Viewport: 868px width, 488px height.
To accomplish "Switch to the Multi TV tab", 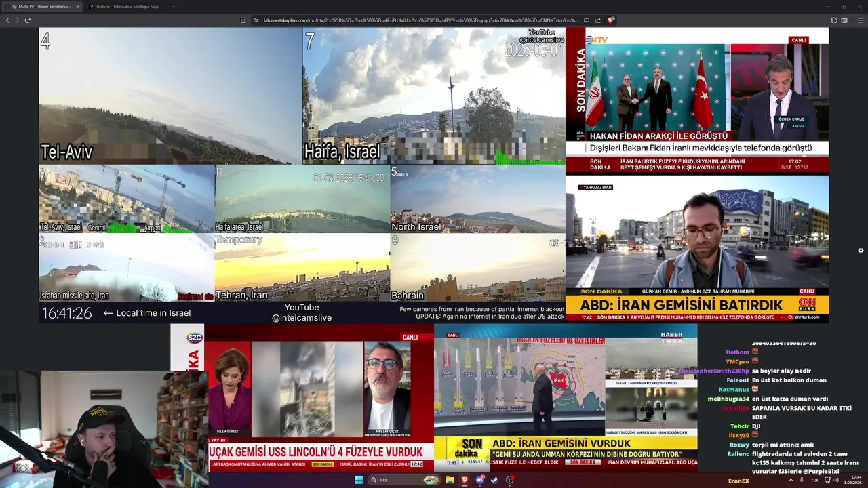I will pyautogui.click(x=42, y=7).
